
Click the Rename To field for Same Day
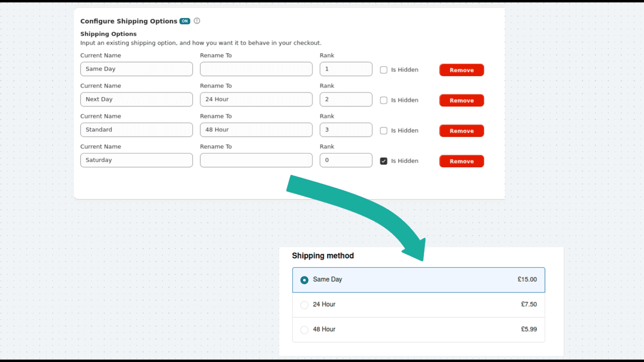tap(256, 69)
